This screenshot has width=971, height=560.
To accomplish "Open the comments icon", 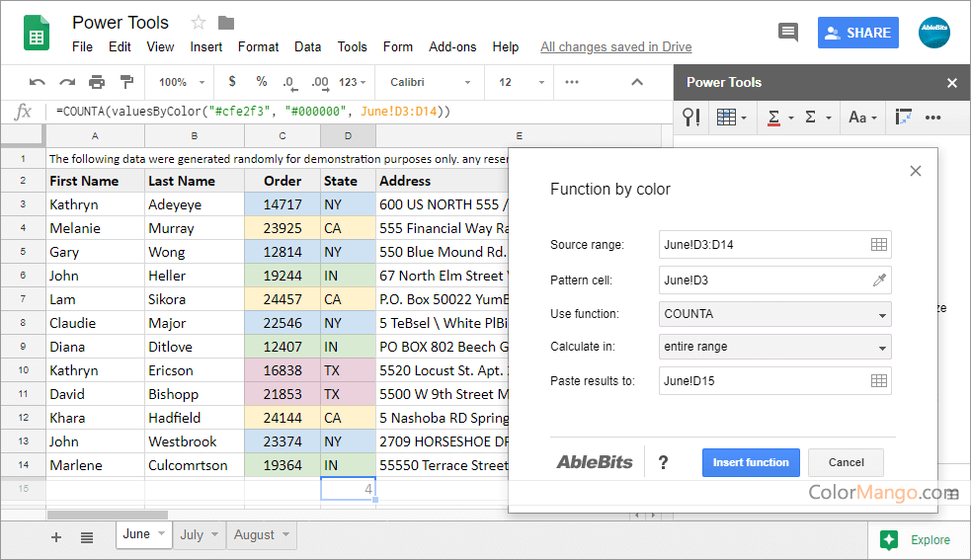I will (x=787, y=33).
